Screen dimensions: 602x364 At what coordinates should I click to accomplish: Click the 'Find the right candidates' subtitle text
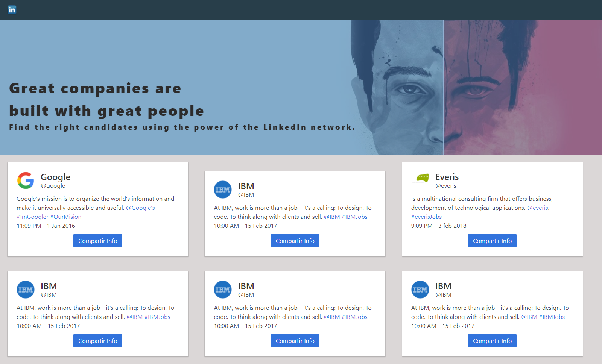coord(182,127)
